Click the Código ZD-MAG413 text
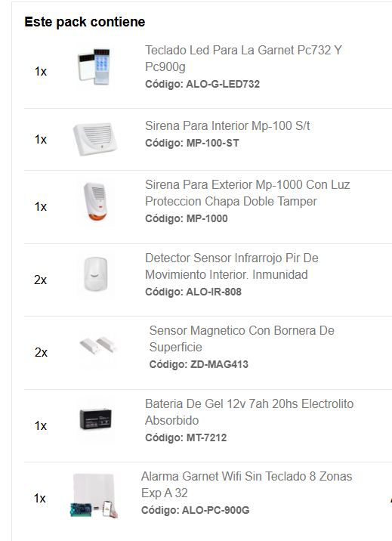Screen dimensions: 392x541 [199, 364]
